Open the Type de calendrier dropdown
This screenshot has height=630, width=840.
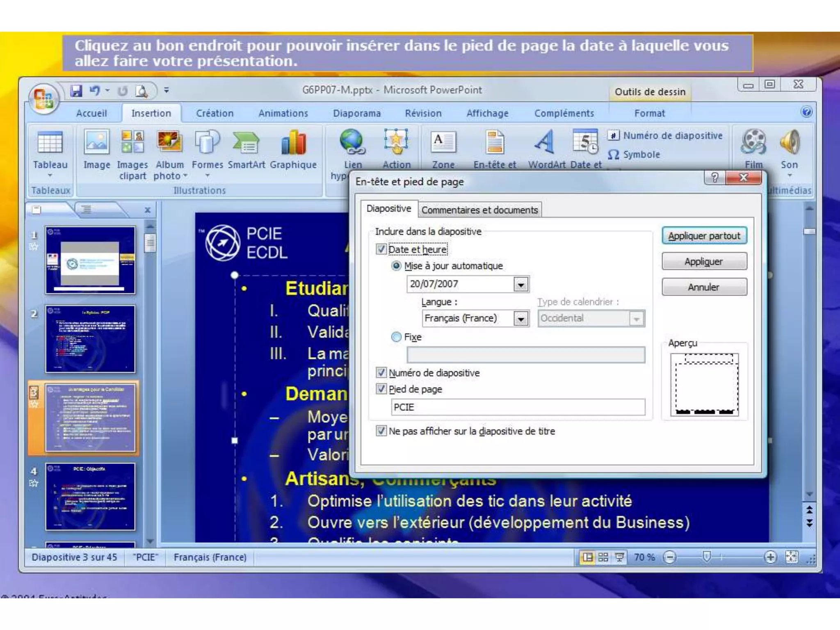[637, 319]
